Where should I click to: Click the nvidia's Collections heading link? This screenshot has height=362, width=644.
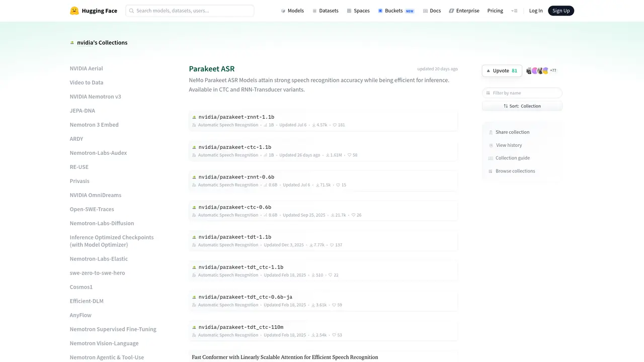pos(102,43)
